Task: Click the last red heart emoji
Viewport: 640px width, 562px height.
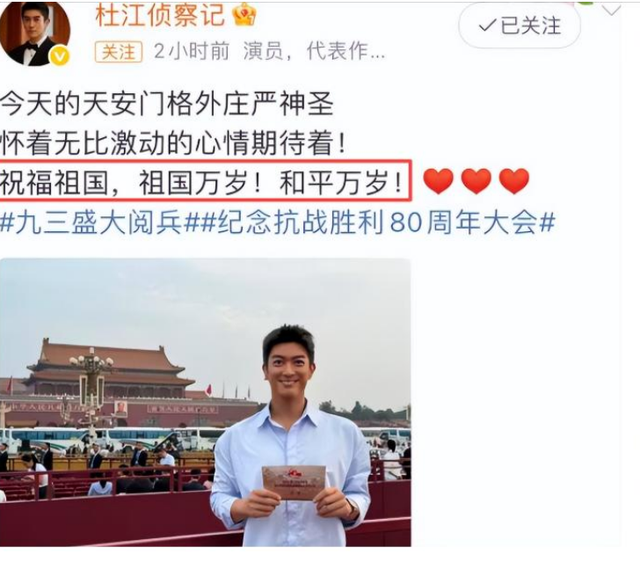Action: pos(514,181)
